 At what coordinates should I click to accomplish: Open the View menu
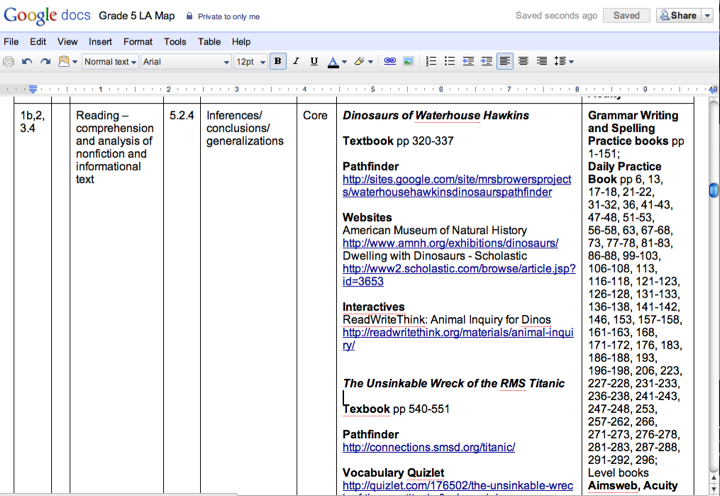pyautogui.click(x=67, y=42)
